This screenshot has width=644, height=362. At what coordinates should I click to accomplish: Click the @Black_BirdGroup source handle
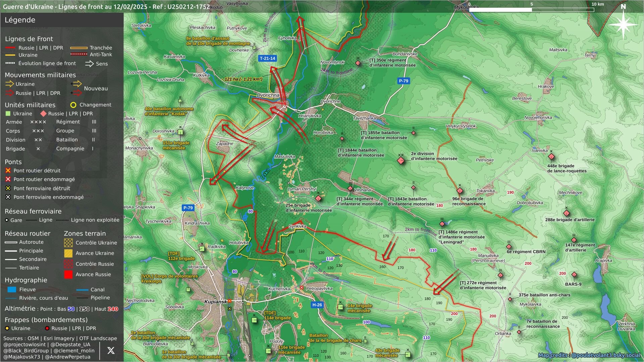click(x=26, y=351)
